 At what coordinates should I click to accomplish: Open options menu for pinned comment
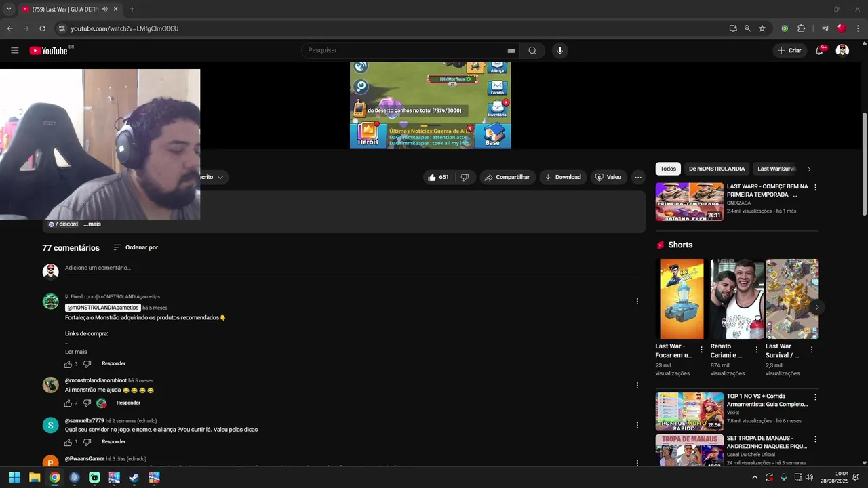coord(637,301)
